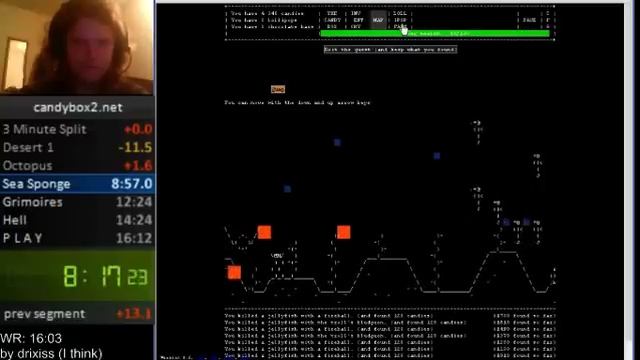The image size is (640, 360).
Task: Click the chocolate bars count line
Action: tap(272, 27)
